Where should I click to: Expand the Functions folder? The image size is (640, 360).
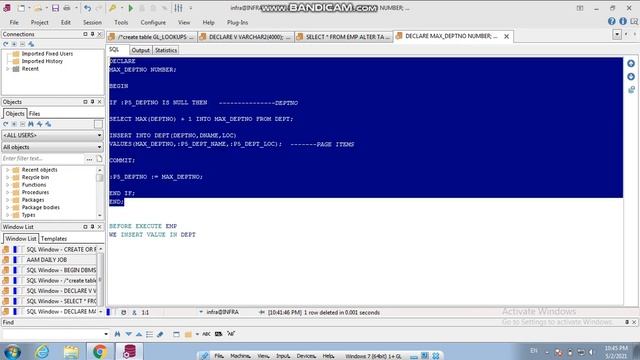[x=7, y=185]
